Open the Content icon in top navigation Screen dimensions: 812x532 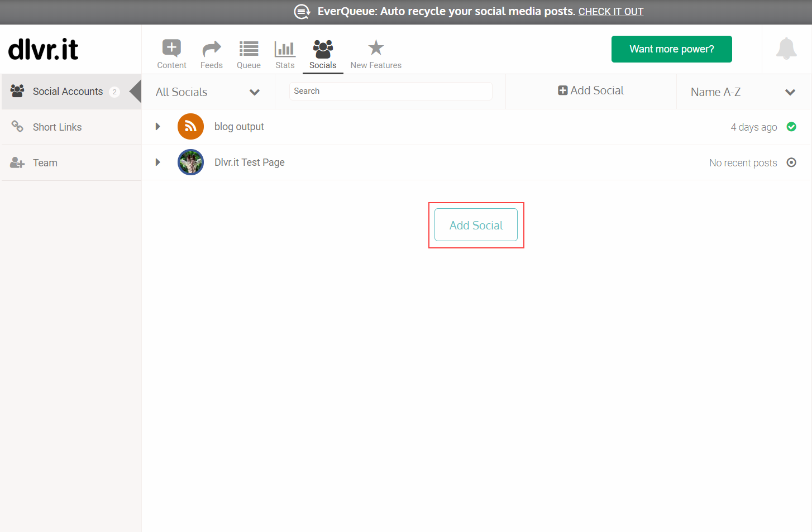(x=171, y=48)
